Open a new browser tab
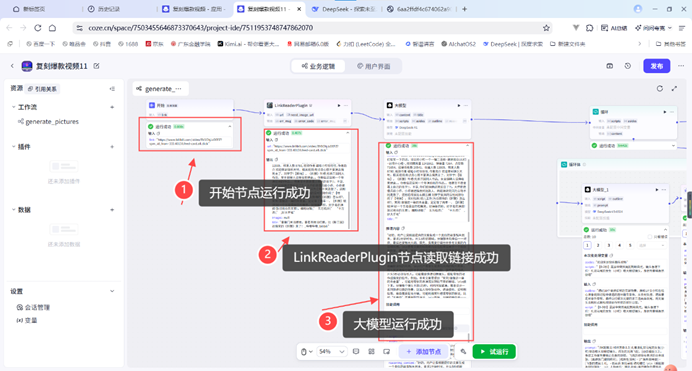Viewport: 692px width, 371px height. click(464, 9)
